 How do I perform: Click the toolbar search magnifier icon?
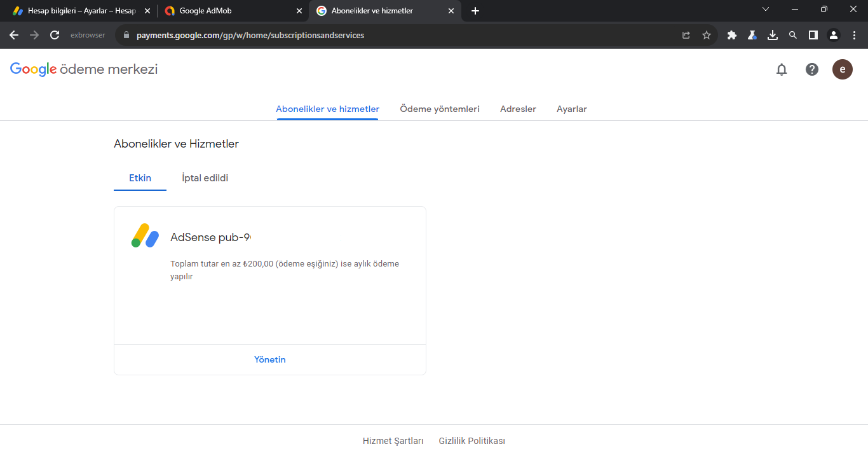[793, 35]
